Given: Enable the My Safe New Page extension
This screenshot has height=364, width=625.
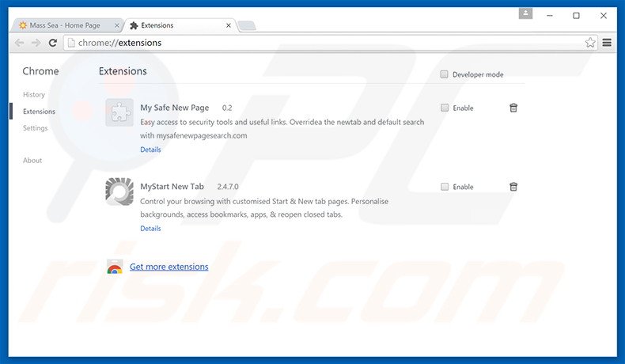Looking at the screenshot, I should point(445,108).
